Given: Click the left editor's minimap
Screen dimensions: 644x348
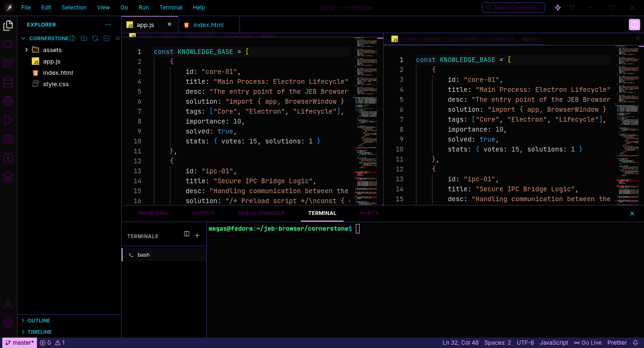Looking at the screenshot, I should (366, 121).
